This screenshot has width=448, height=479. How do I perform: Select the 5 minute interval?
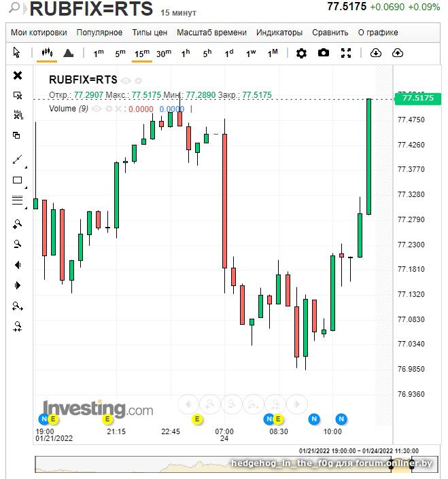click(x=120, y=54)
